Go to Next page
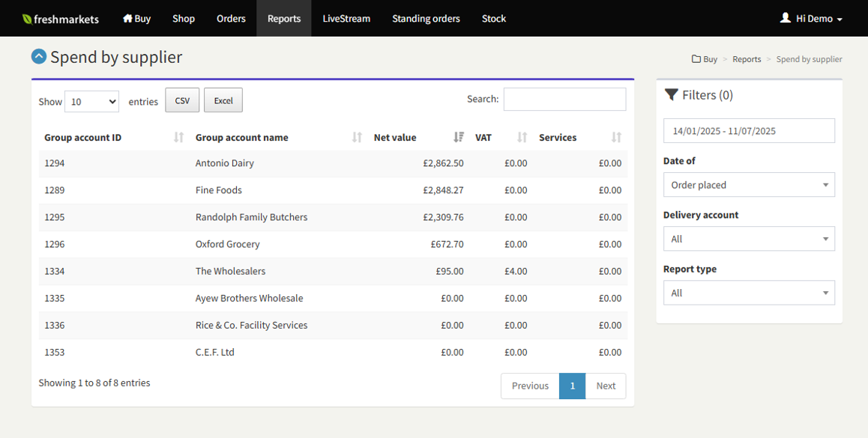 [x=606, y=386]
